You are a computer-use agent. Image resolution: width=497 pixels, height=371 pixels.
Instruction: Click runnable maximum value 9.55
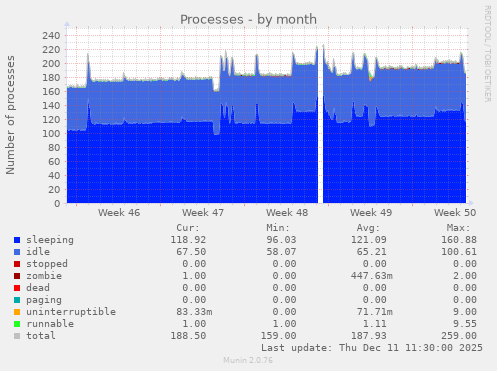(465, 324)
